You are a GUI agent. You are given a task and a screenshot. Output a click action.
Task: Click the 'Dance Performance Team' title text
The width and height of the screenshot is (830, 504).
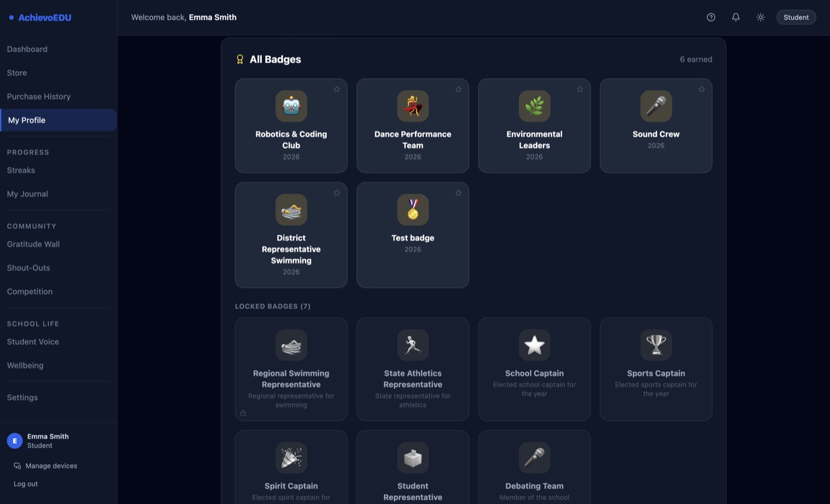(x=413, y=140)
